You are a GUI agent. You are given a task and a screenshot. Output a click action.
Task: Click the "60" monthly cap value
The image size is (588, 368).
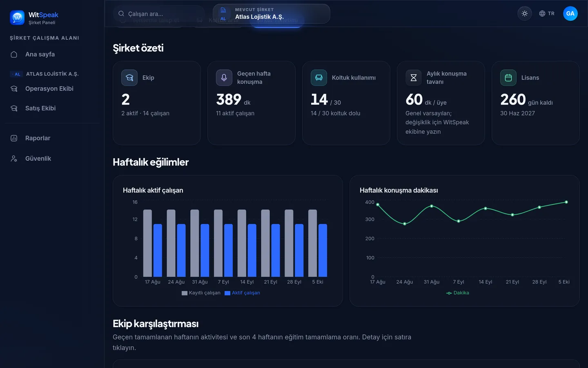[414, 99]
